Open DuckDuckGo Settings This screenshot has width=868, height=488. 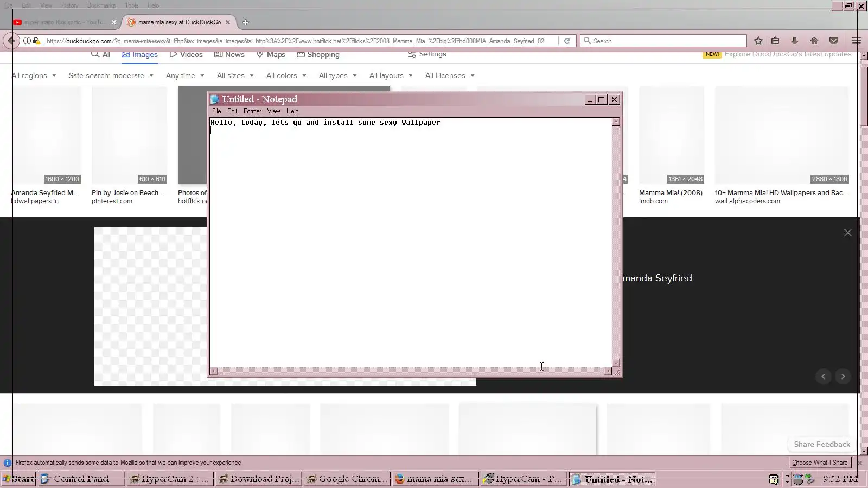point(427,54)
